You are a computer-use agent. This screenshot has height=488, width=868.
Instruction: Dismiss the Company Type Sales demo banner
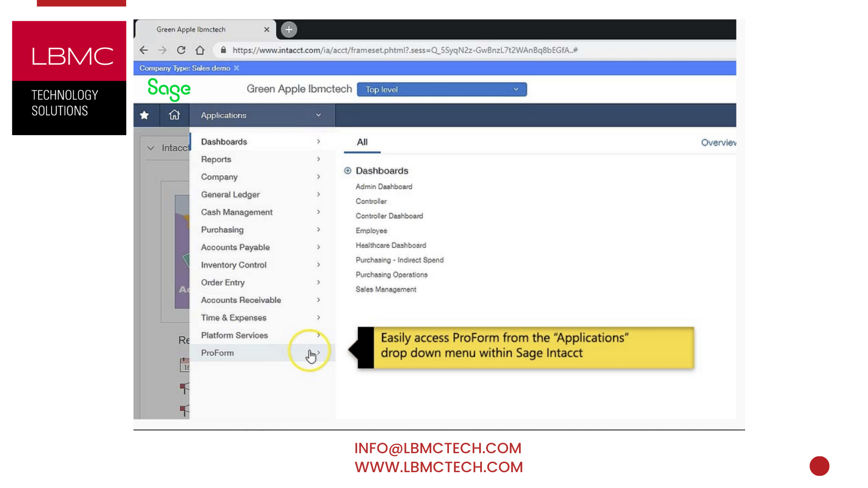tap(236, 68)
